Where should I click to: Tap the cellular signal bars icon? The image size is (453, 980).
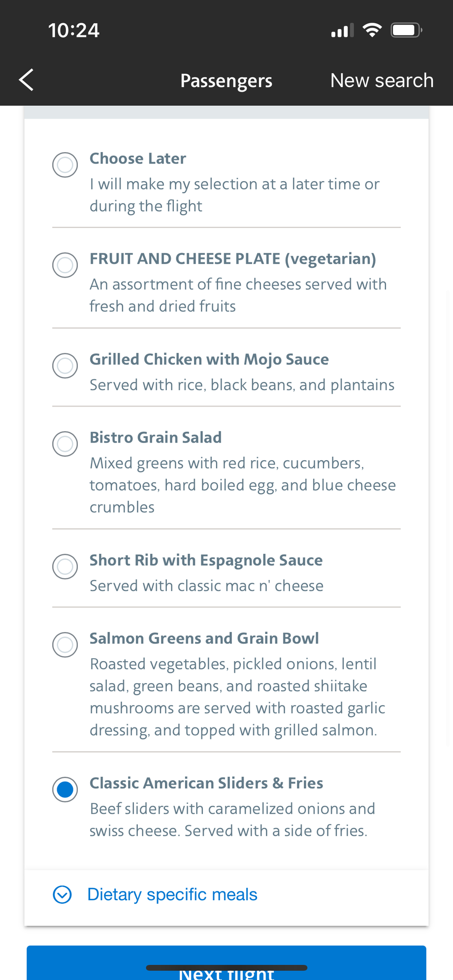click(342, 31)
